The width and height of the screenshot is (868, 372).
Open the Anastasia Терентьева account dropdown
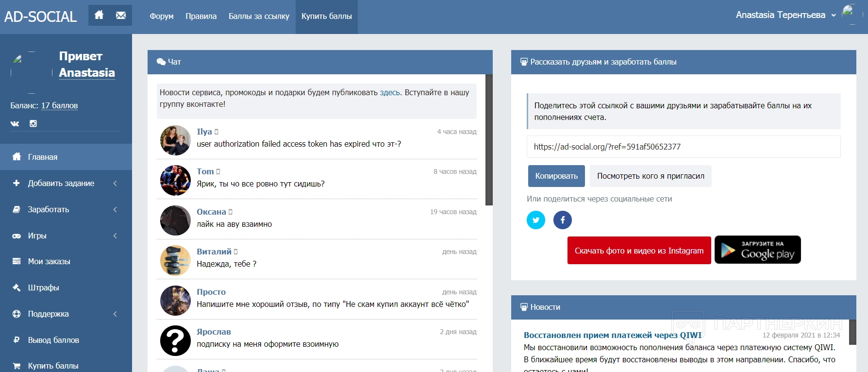coord(785,15)
